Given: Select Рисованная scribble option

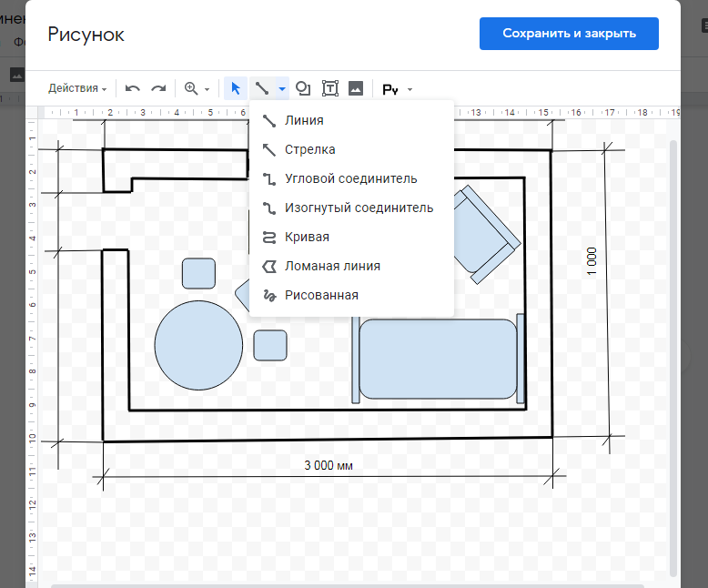Looking at the screenshot, I should click(351, 295).
